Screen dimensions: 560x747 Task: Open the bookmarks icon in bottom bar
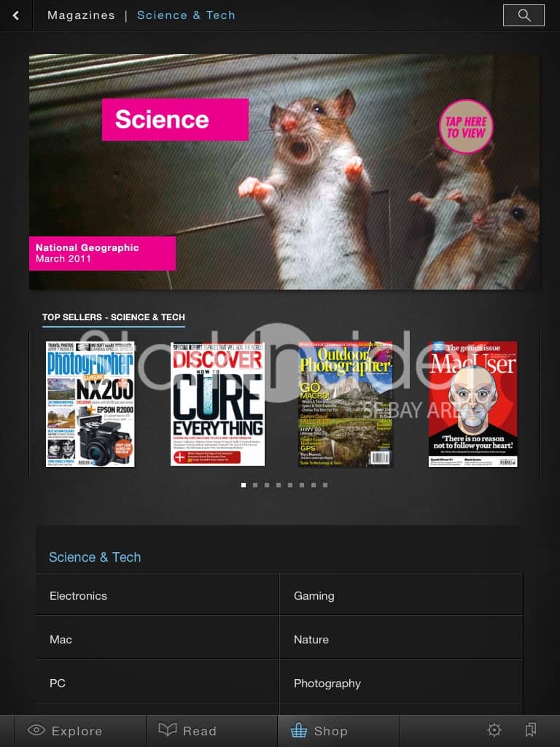click(531, 729)
